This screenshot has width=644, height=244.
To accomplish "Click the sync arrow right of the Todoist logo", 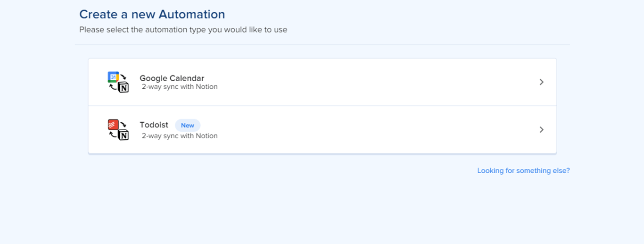I will point(124,124).
